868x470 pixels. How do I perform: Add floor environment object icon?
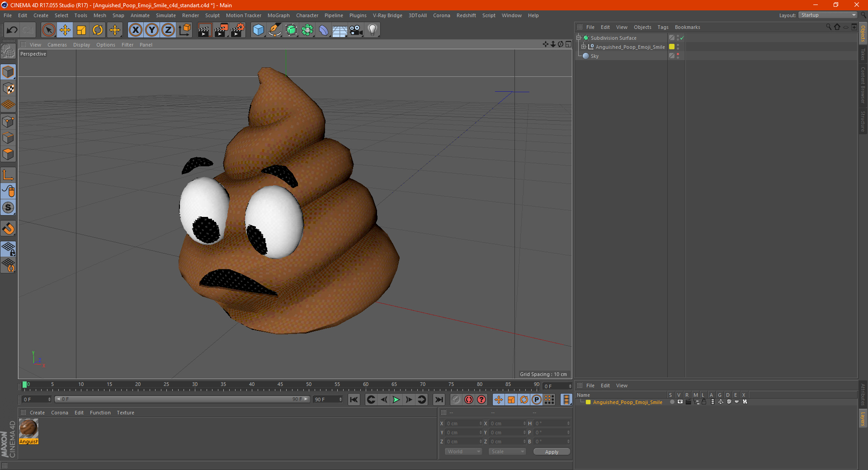(x=340, y=30)
